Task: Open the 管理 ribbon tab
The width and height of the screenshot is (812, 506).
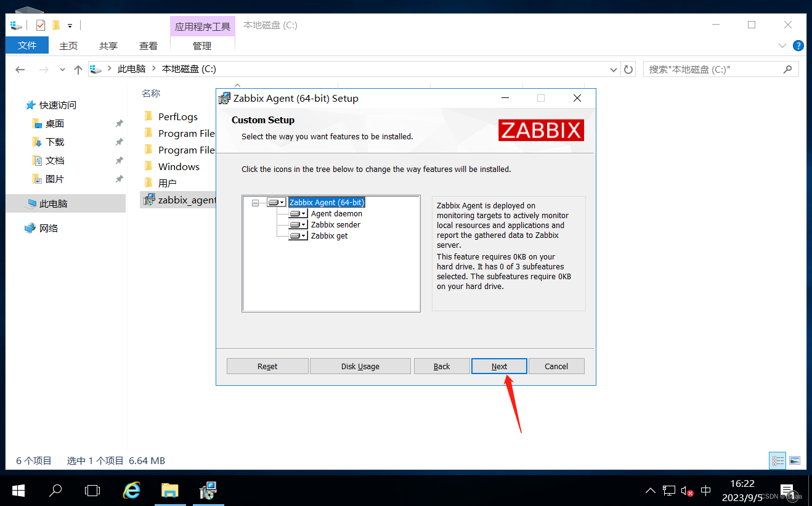Action: [x=202, y=46]
